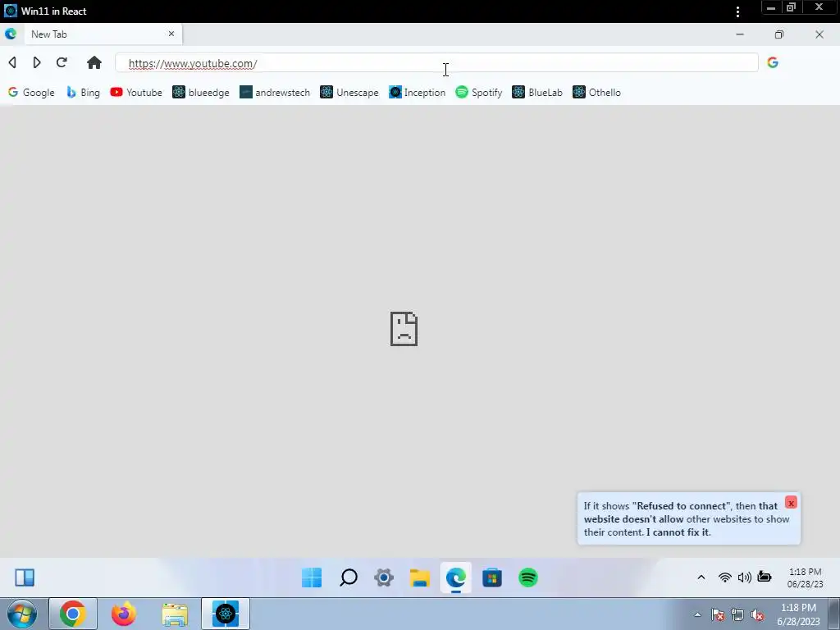Select the New Tab browser tab

[x=103, y=34]
